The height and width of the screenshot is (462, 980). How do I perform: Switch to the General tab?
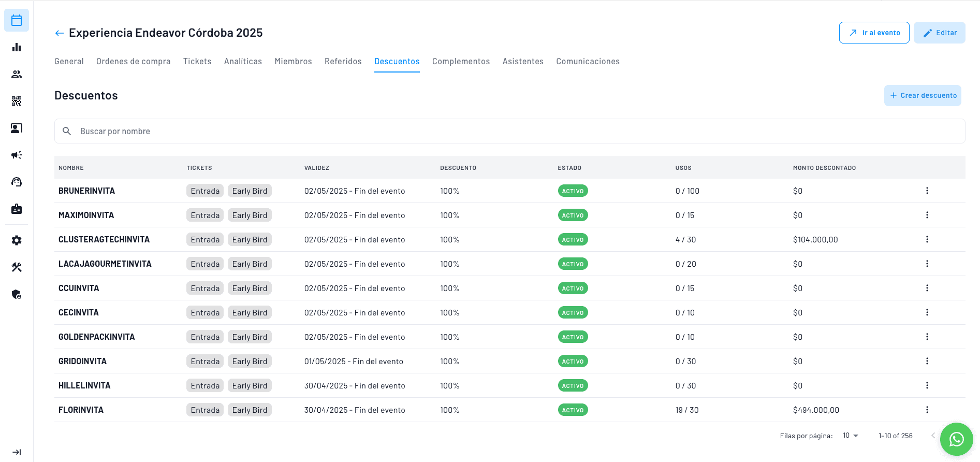[x=69, y=61]
